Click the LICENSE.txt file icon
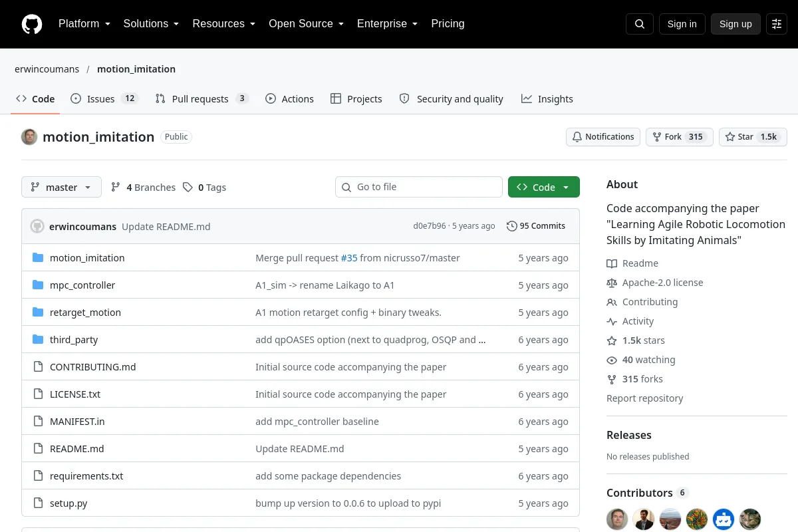This screenshot has width=798, height=532. (38, 394)
